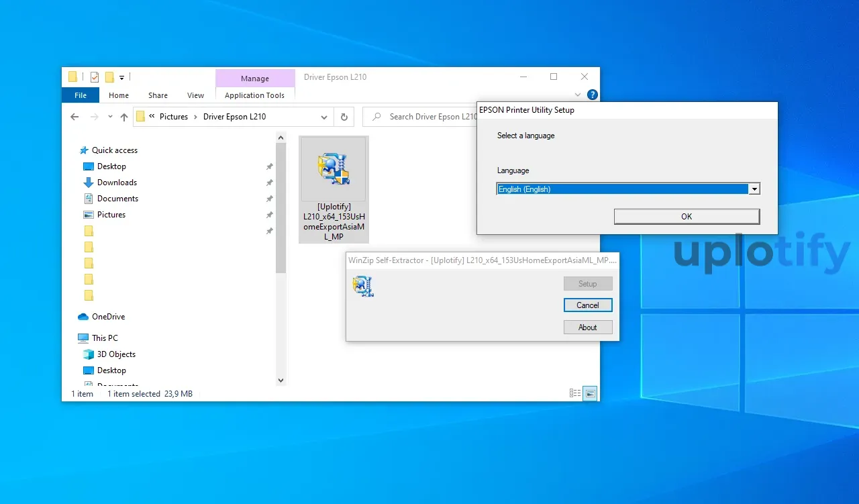Image resolution: width=859 pixels, height=504 pixels.
Task: Unpin Desktop using its pin icon
Action: click(x=269, y=166)
